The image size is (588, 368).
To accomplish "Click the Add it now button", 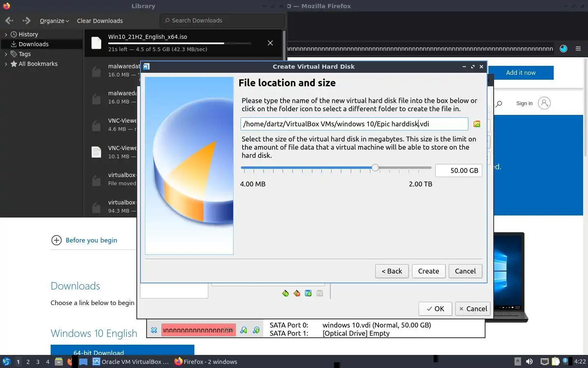I will 521,72.
